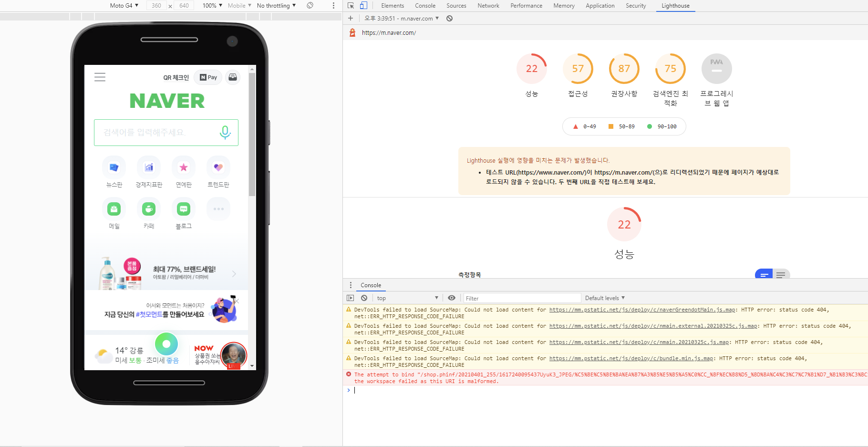
Task: Open the 카페 cafe shortcut
Action: 149,209
